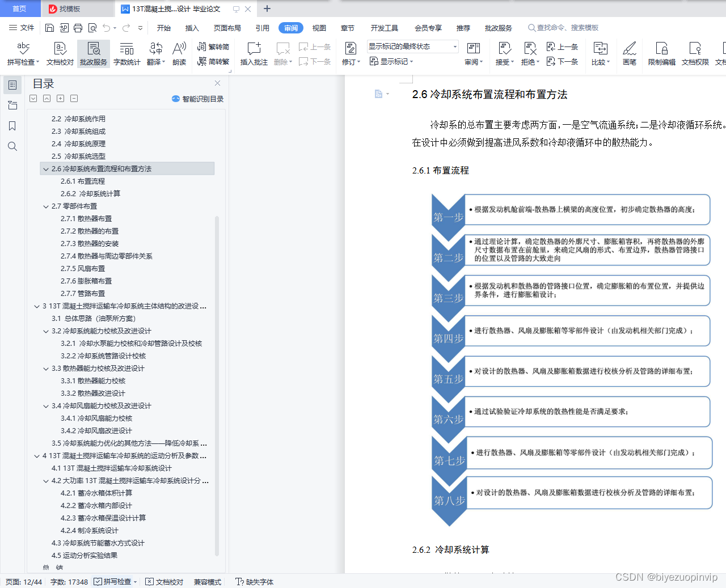726x588 pixels.
Task: Switch to the 视图 ribbon tab
Action: (319, 28)
